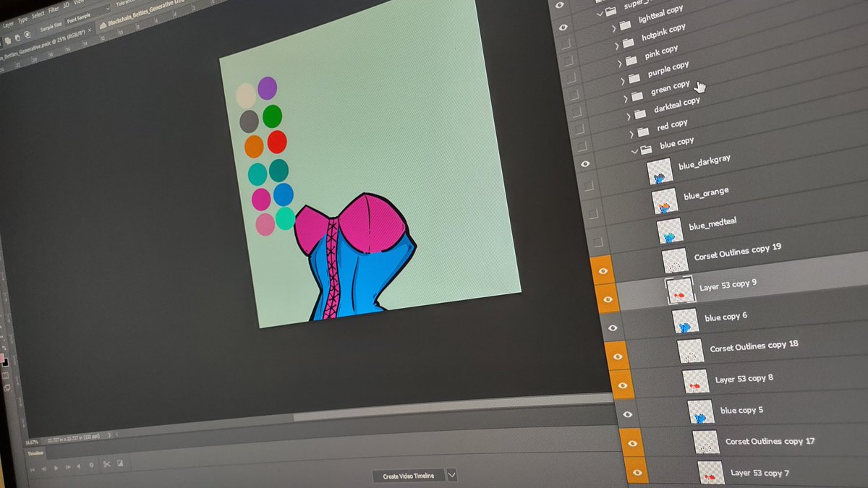Show the hotpink copy group
This screenshot has height=488, width=868.
click(x=570, y=60)
